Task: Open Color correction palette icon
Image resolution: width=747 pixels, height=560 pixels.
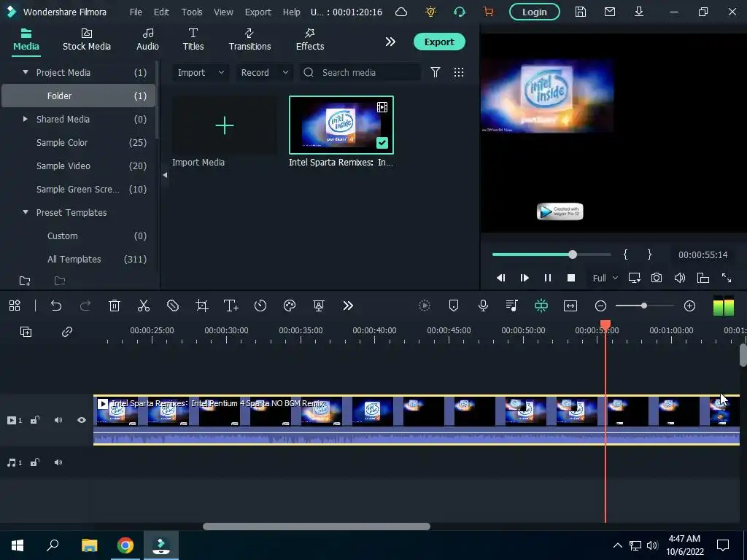Action: [290, 306]
